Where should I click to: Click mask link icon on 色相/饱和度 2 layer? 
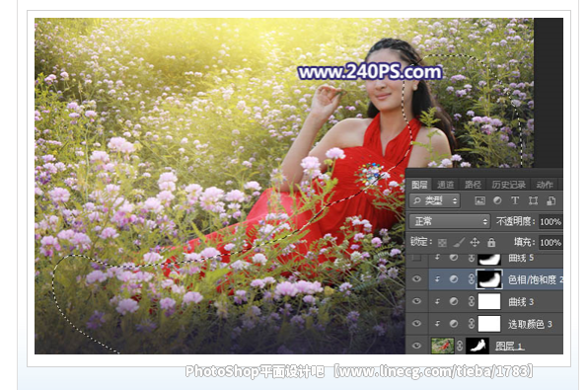pyautogui.click(x=472, y=279)
